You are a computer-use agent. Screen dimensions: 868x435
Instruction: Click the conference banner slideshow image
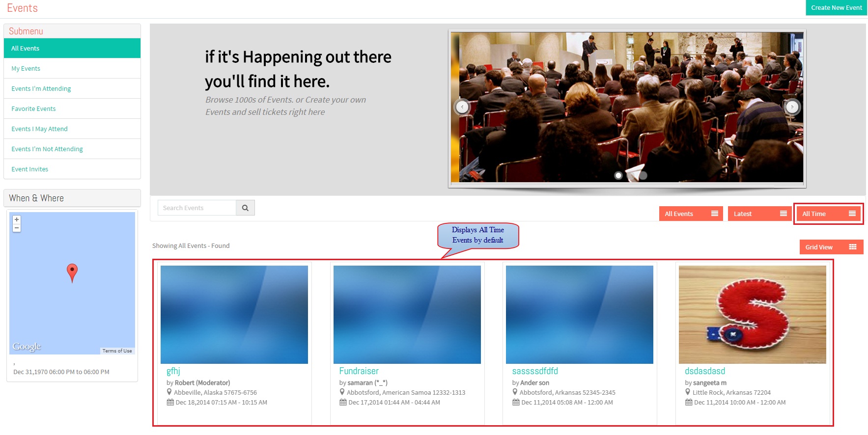(627, 108)
